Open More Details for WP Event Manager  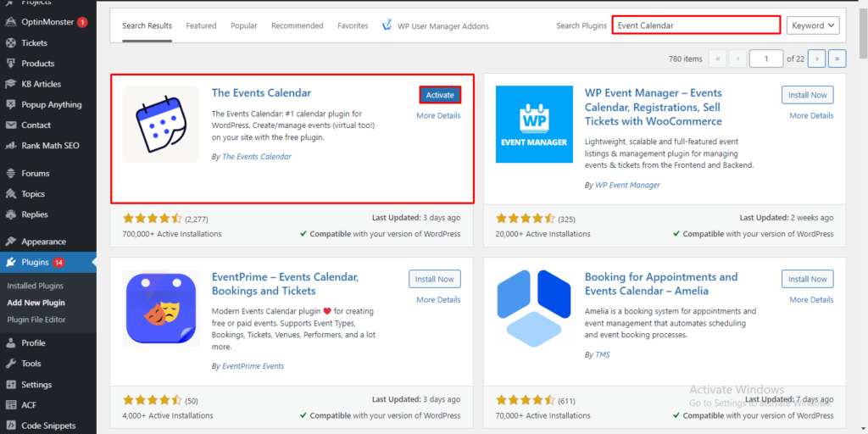click(x=811, y=115)
